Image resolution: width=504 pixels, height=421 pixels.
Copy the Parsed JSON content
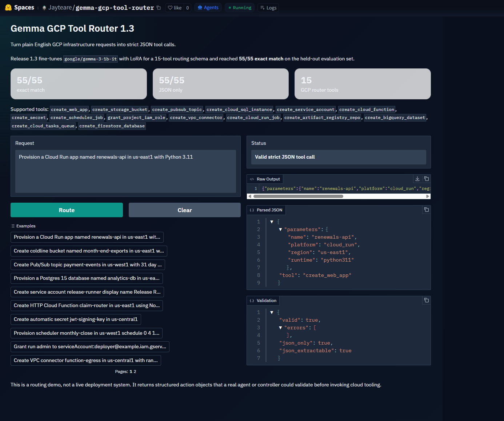pos(427,210)
